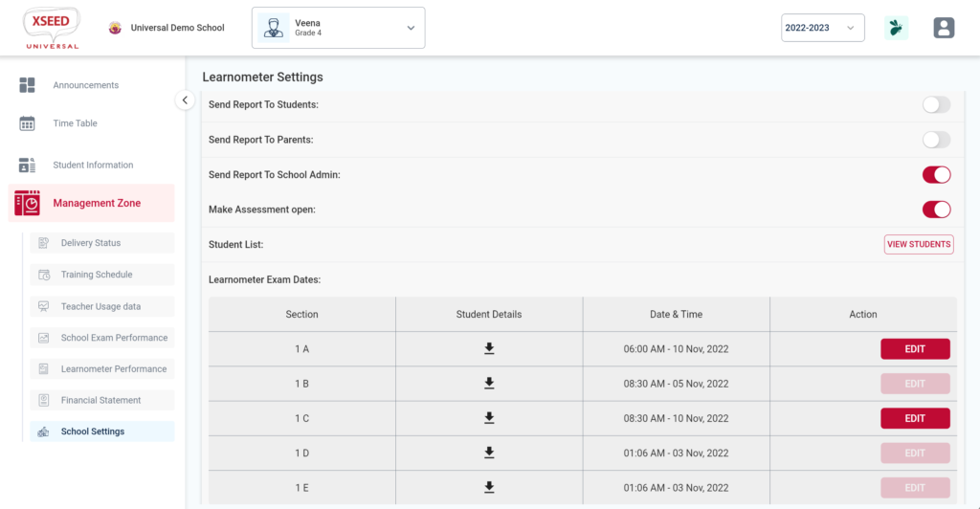Download student details for section 1 C
The height and width of the screenshot is (509, 980).
click(x=489, y=418)
